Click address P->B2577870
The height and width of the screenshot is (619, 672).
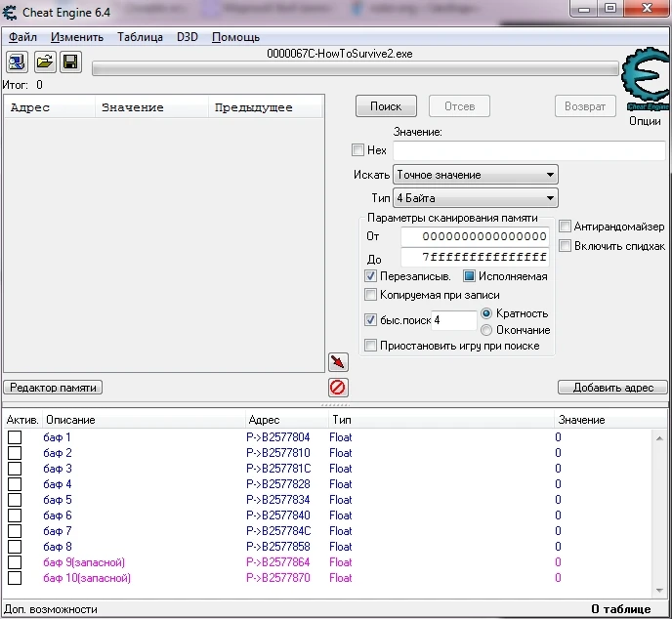[x=278, y=578]
